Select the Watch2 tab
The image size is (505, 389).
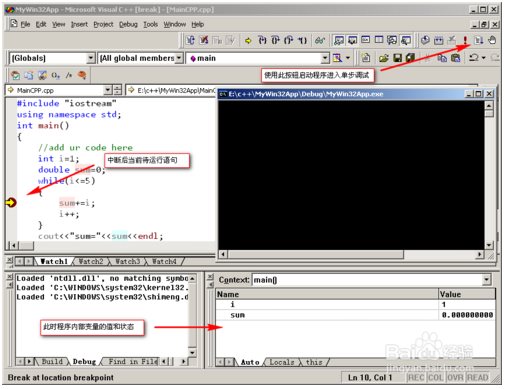point(91,261)
